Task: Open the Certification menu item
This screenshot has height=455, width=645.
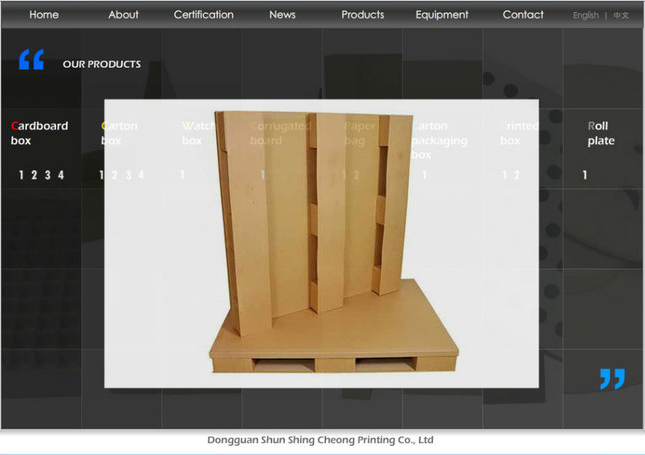Action: click(x=203, y=15)
